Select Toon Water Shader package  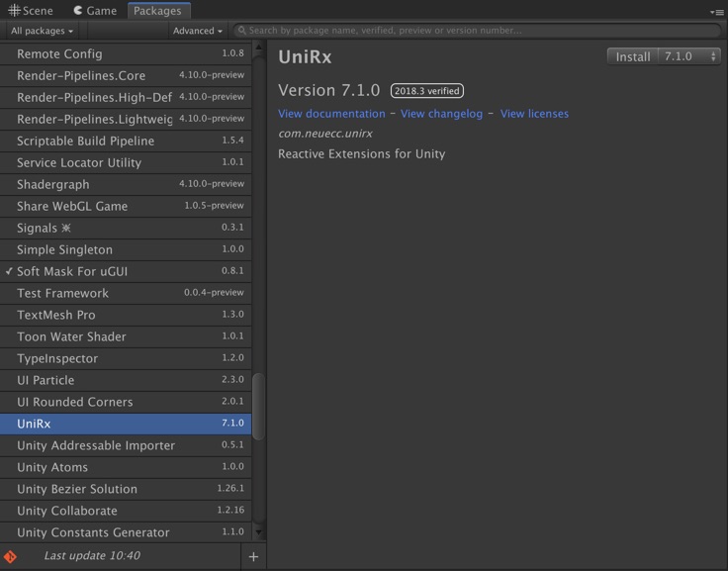(x=126, y=336)
